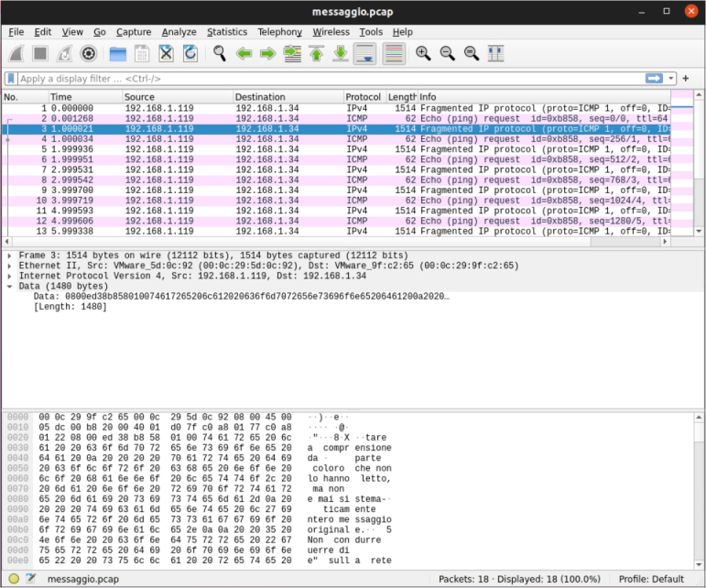Click the Zoom out magnifier icon
The height and width of the screenshot is (588, 706).
click(x=448, y=53)
